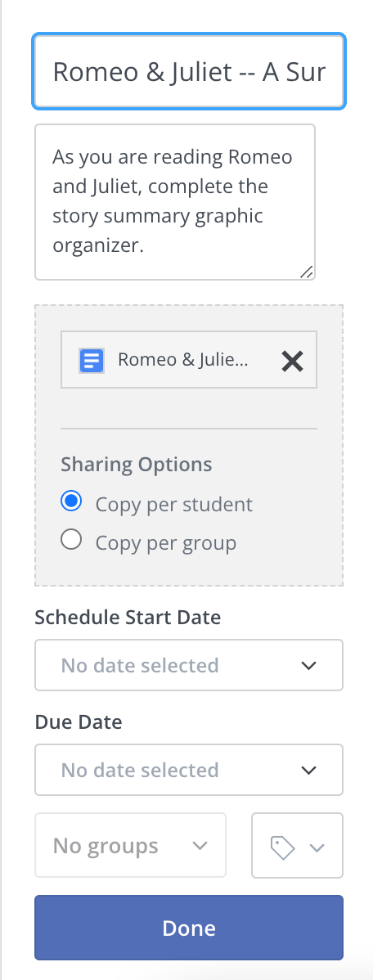Click the Sharing Options heading
Image resolution: width=373 pixels, height=980 pixels.
(x=137, y=465)
